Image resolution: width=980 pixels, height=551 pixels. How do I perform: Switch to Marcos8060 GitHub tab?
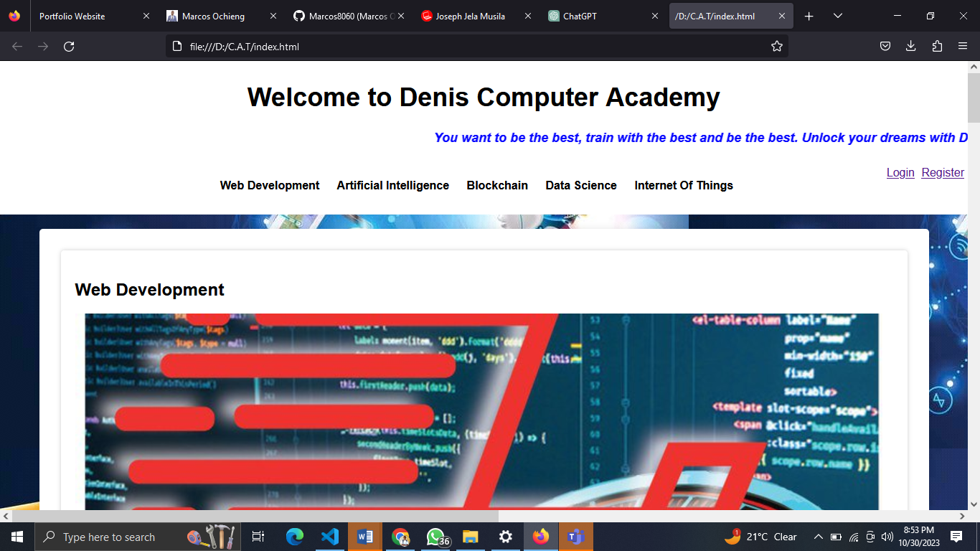click(347, 16)
